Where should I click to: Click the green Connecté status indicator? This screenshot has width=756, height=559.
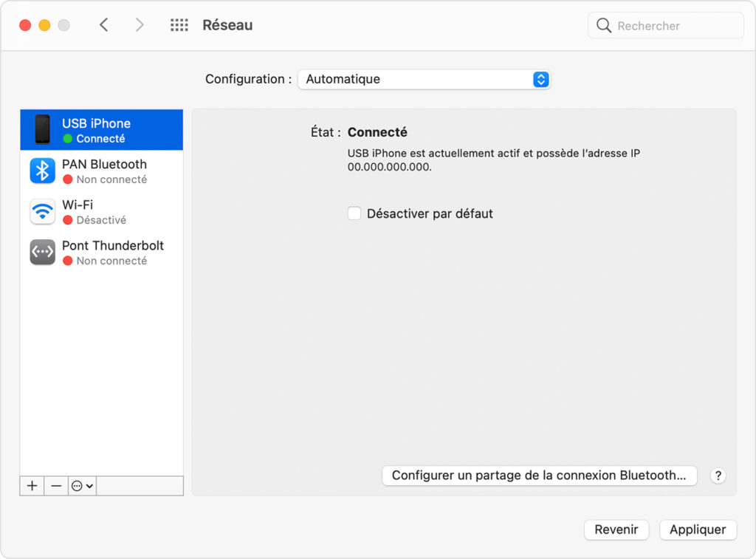pos(67,139)
